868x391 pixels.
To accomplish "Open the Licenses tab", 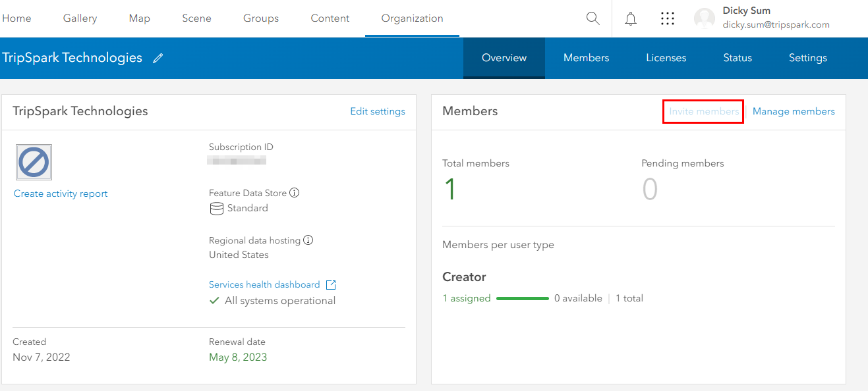I will pyautogui.click(x=666, y=58).
